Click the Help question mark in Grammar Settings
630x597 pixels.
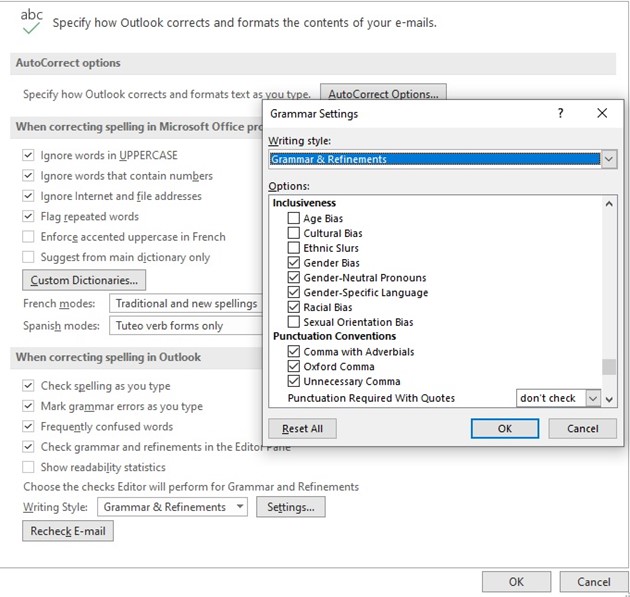560,114
